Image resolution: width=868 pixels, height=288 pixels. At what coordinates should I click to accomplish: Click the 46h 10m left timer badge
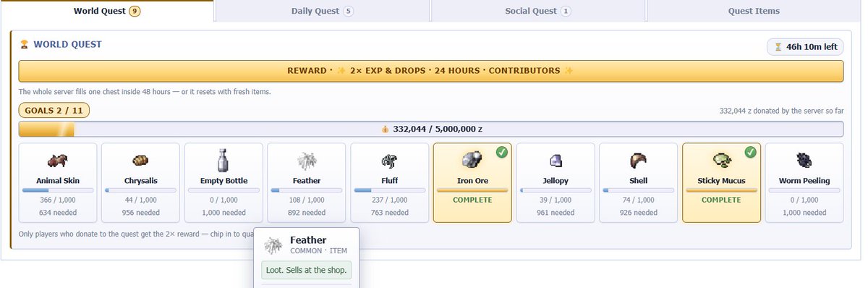[805, 47]
